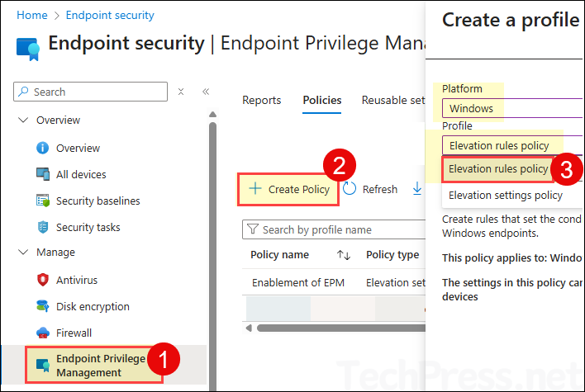Click the Antivirus red shield icon
The image size is (585, 392).
tap(42, 280)
